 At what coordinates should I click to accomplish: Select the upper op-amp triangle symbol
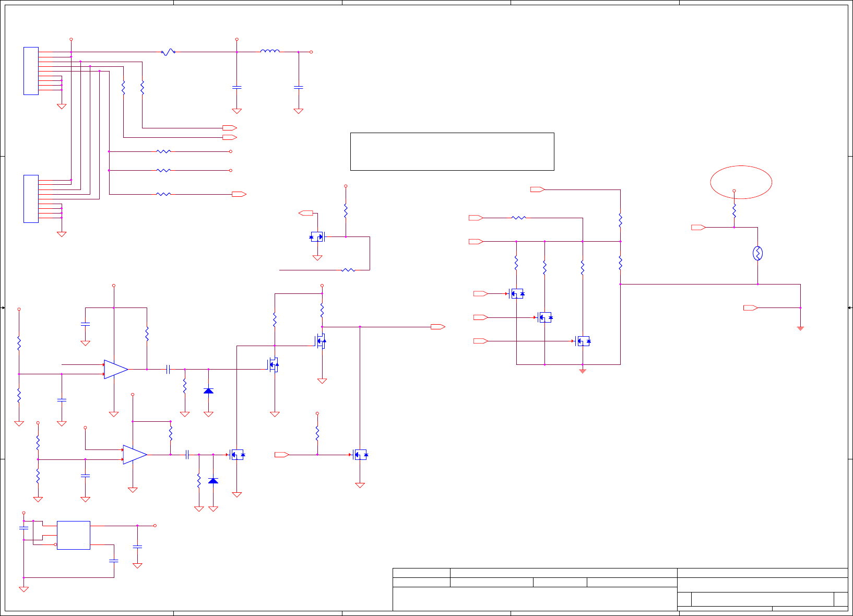tap(116, 369)
